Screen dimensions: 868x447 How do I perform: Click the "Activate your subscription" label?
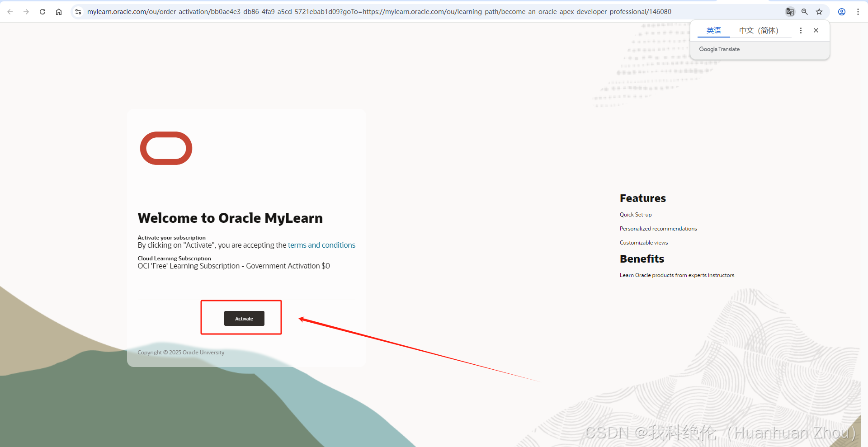[171, 238]
